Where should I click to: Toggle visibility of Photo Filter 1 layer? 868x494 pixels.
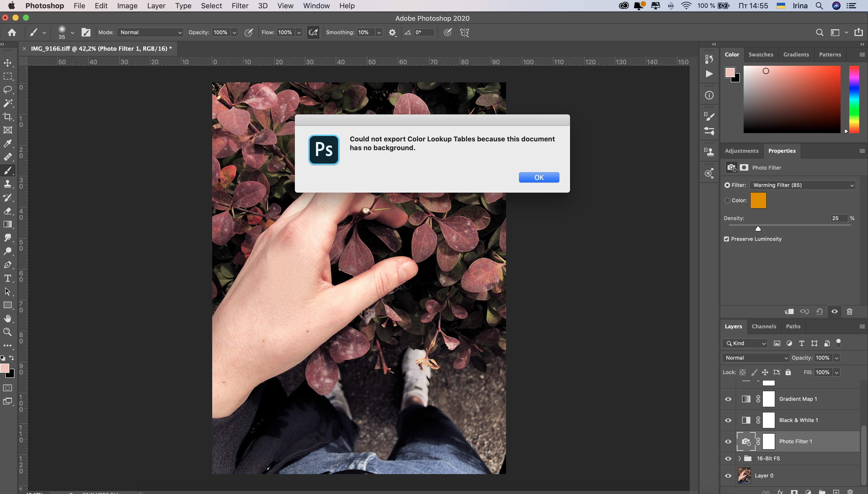728,441
